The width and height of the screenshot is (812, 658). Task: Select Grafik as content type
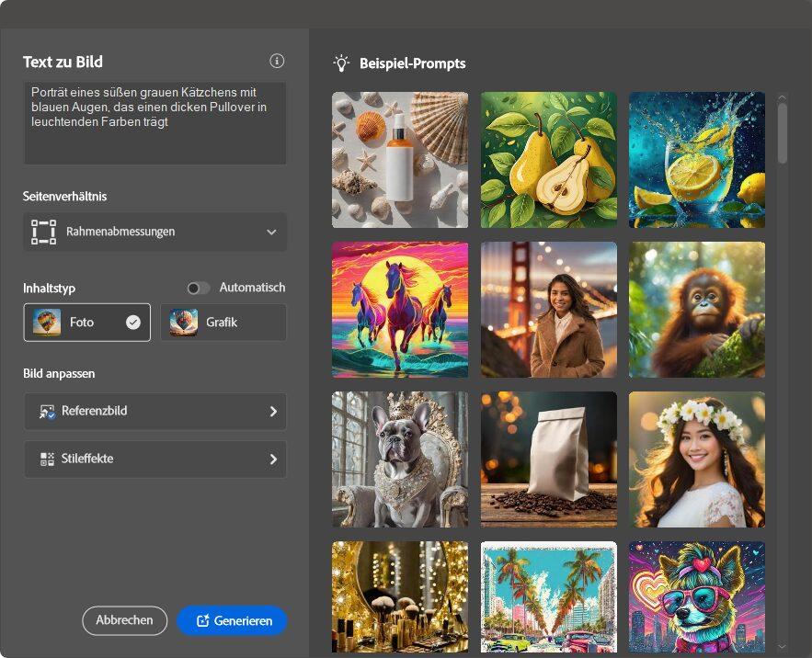pyautogui.click(x=223, y=323)
